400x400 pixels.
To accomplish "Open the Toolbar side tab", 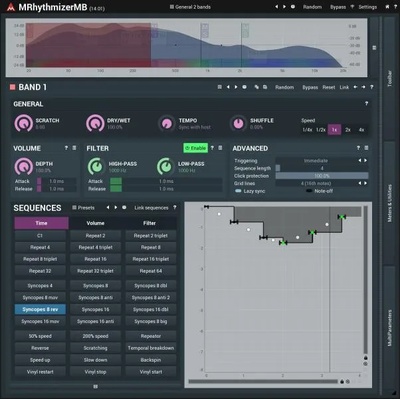I will click(x=390, y=79).
